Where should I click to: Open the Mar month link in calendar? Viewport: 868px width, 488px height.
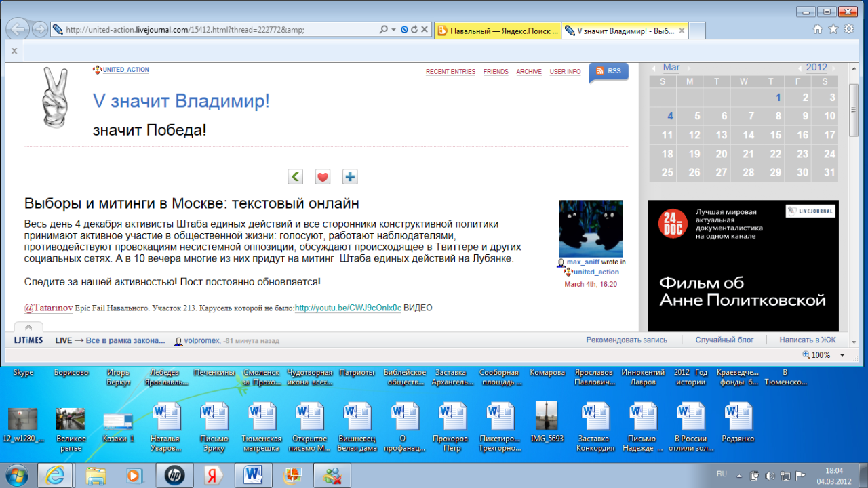[x=671, y=67]
